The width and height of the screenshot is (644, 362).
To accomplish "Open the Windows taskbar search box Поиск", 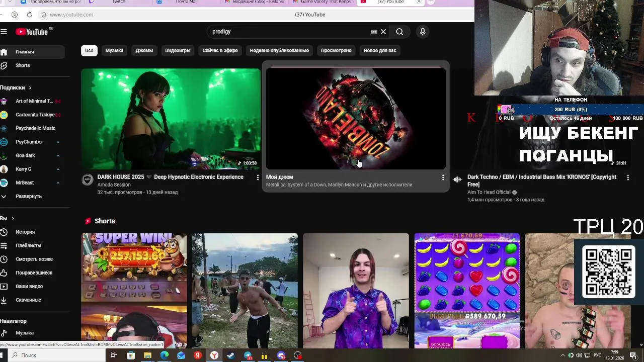I will coord(56,355).
